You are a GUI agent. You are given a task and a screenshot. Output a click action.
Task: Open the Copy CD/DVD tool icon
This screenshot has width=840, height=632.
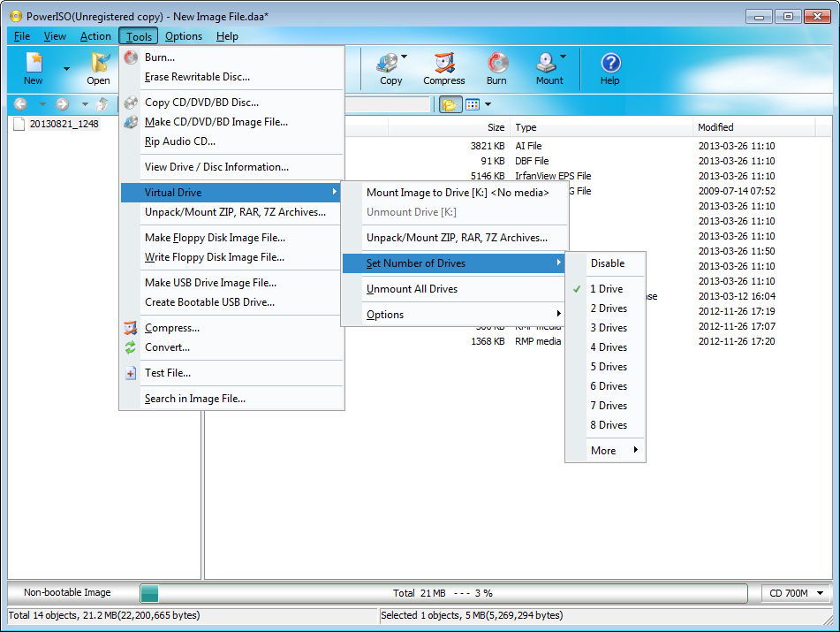pyautogui.click(x=390, y=66)
